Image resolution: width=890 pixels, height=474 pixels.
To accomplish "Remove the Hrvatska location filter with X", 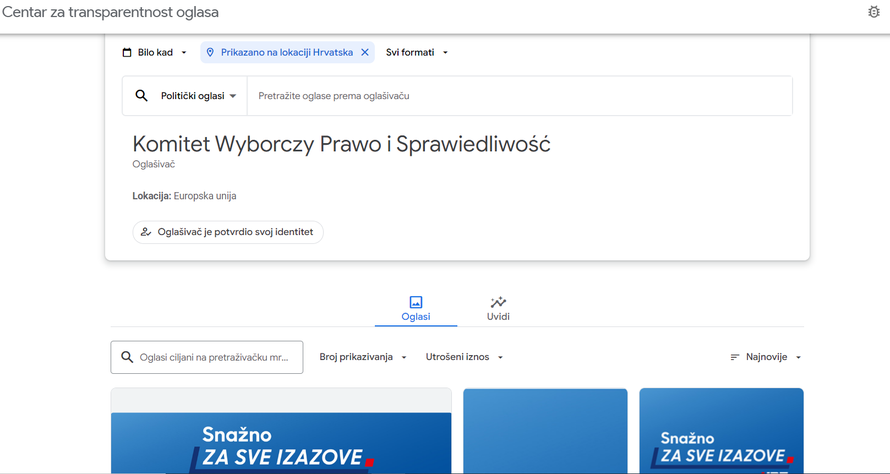I will pyautogui.click(x=365, y=52).
